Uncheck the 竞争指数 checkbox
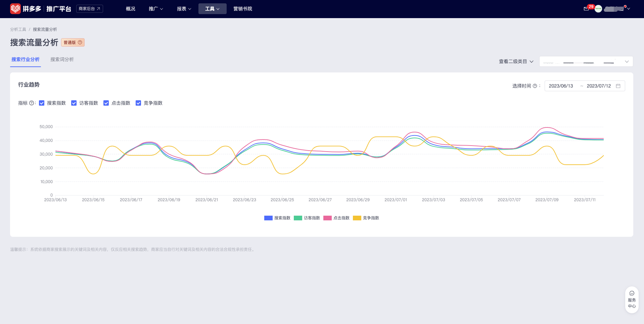Image resolution: width=644 pixels, height=324 pixels. (x=138, y=103)
